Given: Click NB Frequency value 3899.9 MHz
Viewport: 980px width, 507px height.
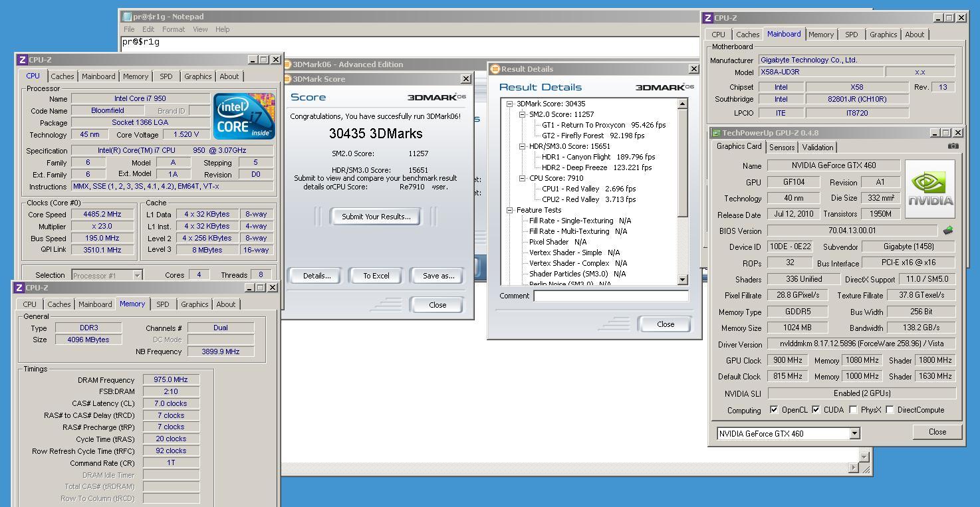Looking at the screenshot, I should [x=221, y=352].
